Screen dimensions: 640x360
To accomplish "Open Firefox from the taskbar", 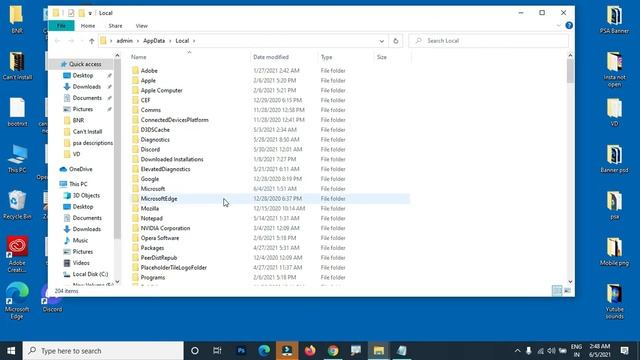I will point(310,351).
